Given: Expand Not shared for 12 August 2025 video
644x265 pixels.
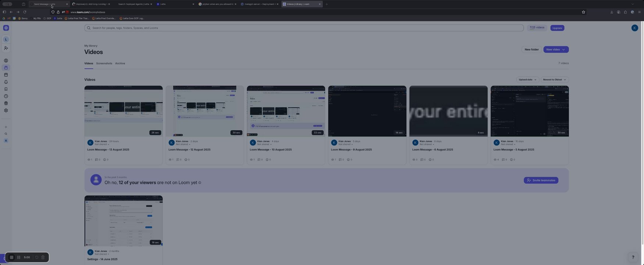Looking at the screenshot, I should coord(183,144).
